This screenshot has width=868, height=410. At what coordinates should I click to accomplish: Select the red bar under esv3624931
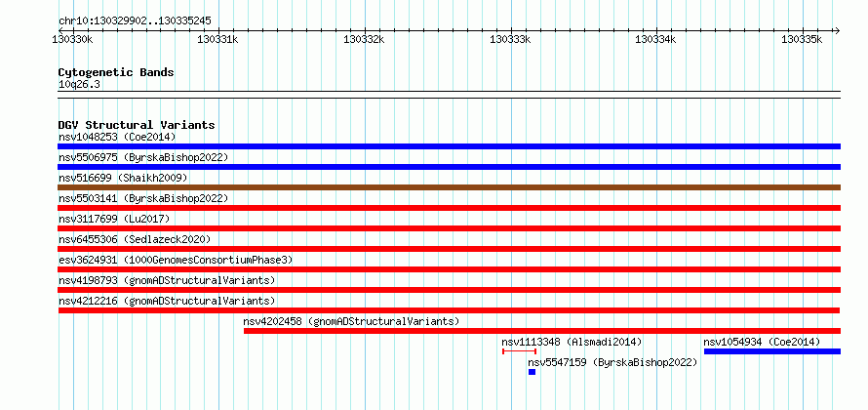(x=449, y=269)
